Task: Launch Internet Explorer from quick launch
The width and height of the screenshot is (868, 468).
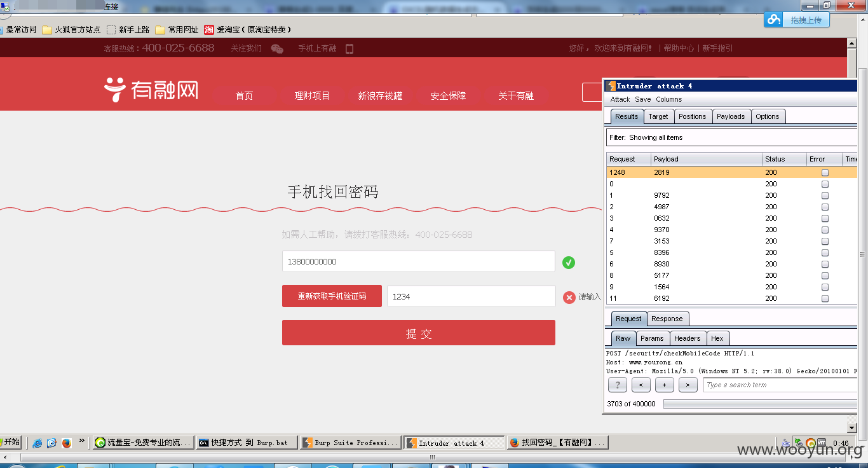Action: 37,443
